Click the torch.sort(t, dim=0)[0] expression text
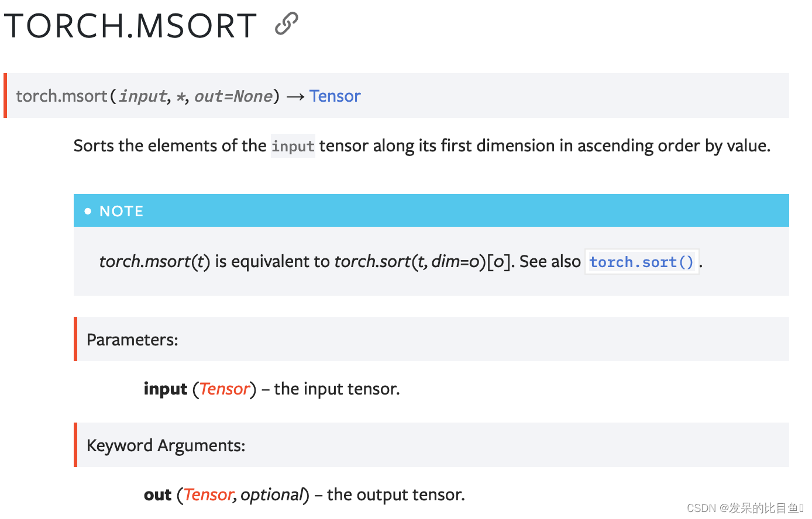 point(425,261)
